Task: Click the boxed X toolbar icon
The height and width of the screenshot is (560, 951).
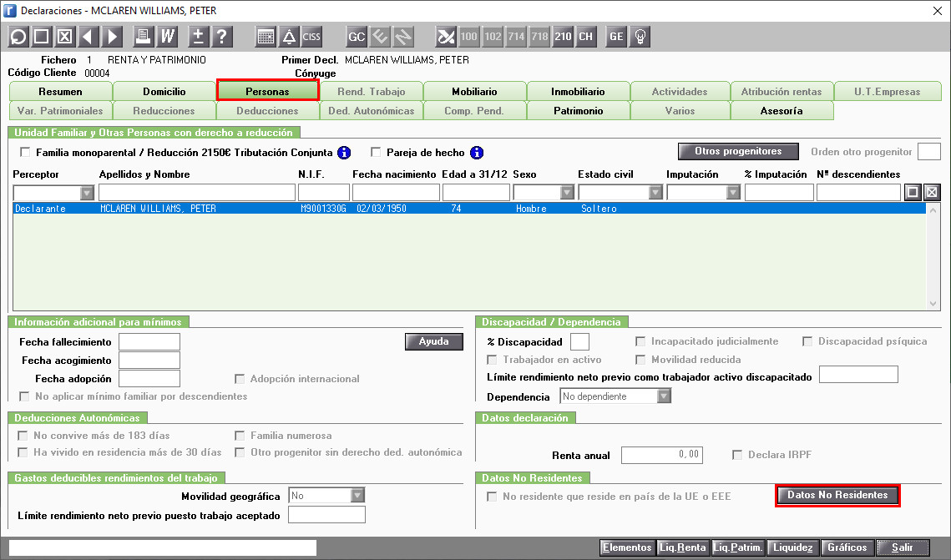Action: pos(65,37)
